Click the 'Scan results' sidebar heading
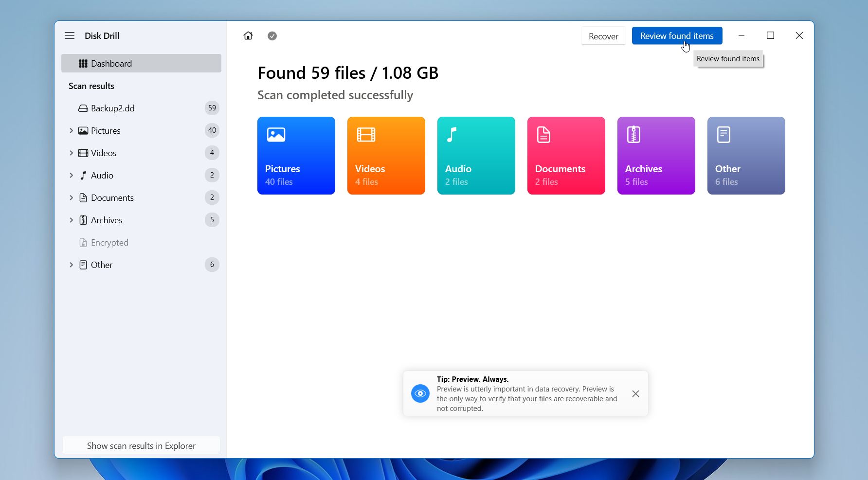868x480 pixels. 91,86
